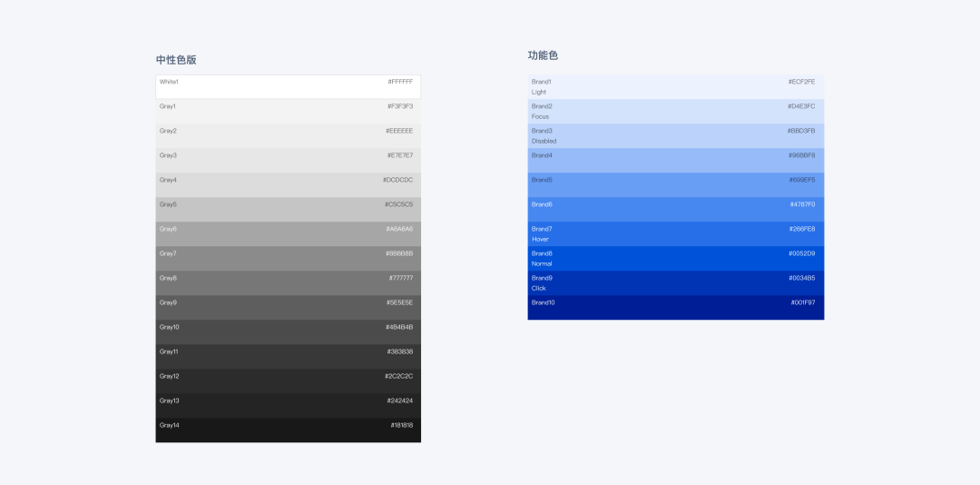Select the Gray1 label
Image resolution: width=980 pixels, height=485 pixels.
168,106
